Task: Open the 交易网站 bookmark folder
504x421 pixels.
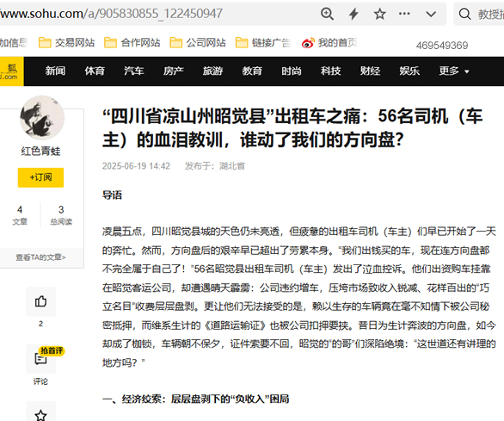Action: [66, 42]
